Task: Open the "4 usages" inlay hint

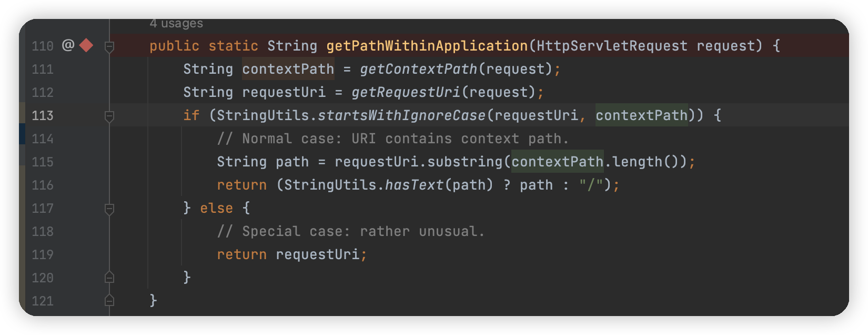Action: point(176,23)
